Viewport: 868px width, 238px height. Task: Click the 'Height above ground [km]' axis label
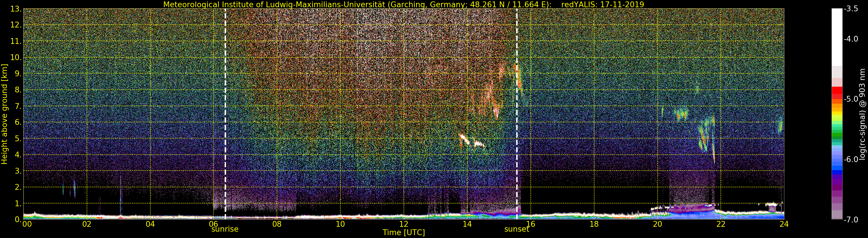4,114
